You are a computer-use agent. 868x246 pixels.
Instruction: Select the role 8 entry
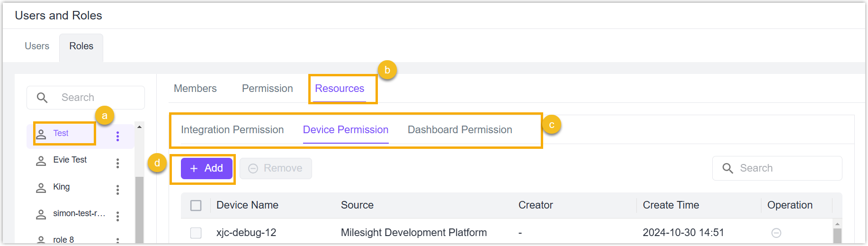coord(63,239)
